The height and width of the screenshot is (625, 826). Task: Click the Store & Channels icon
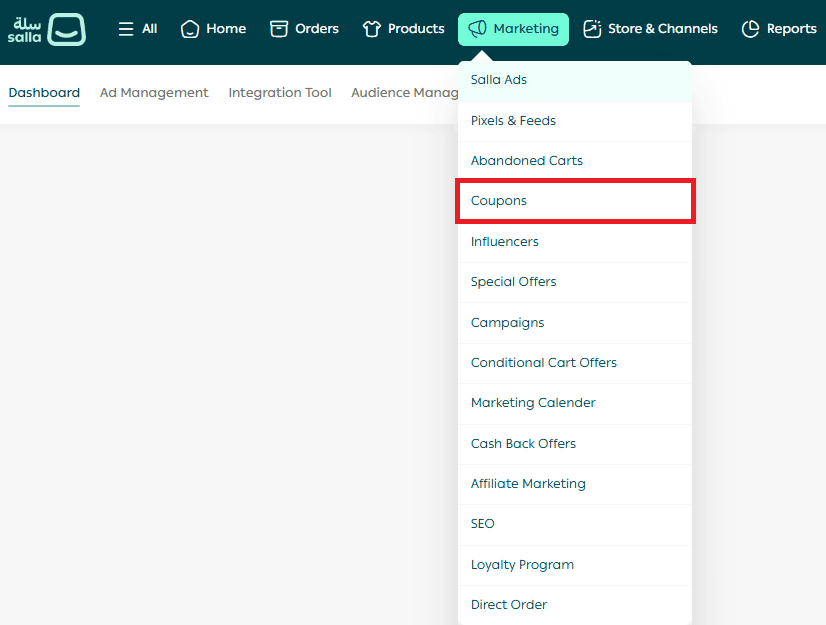click(x=592, y=29)
